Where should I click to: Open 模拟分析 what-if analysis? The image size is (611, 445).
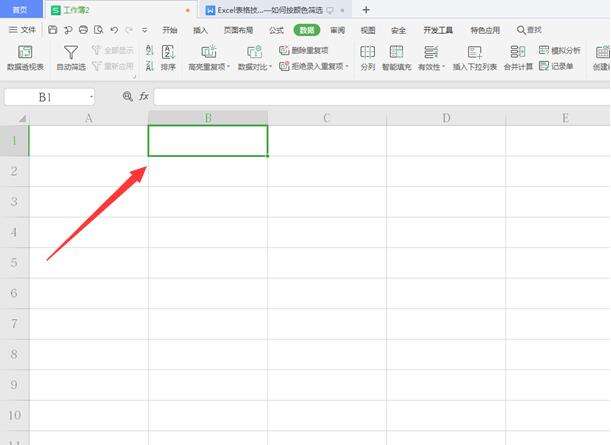(x=560, y=50)
